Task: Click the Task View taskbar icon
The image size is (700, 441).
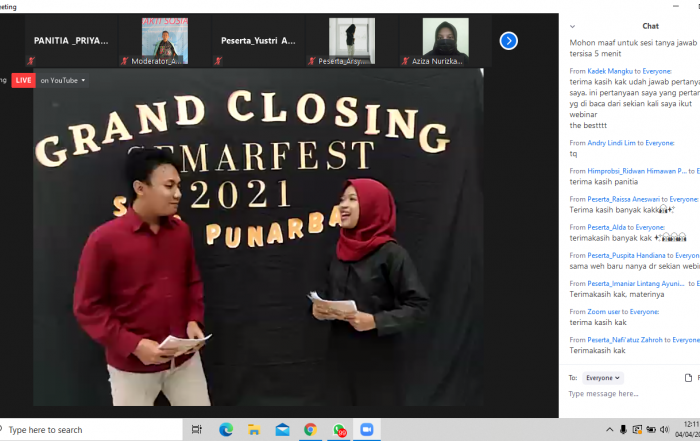Action: [197, 429]
